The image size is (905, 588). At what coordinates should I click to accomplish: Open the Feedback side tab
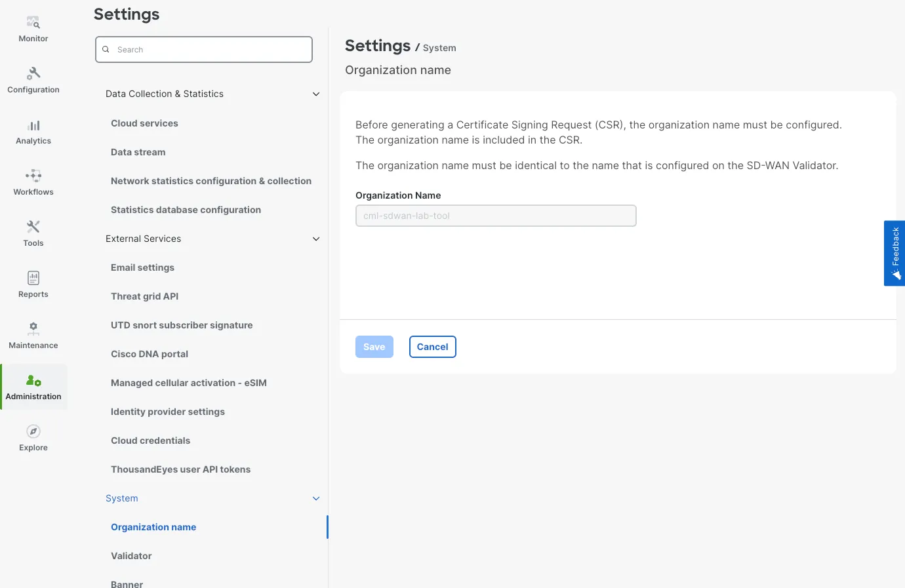pos(895,253)
